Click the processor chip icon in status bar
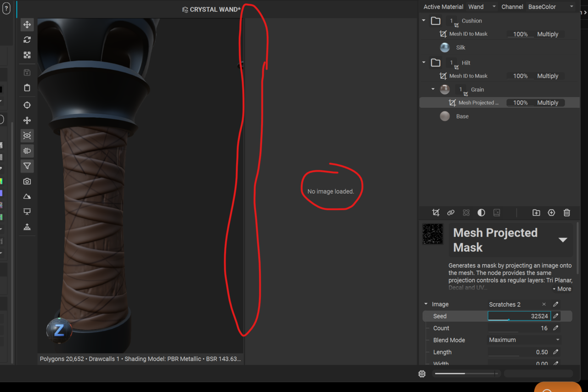This screenshot has height=392, width=588. pyautogui.click(x=422, y=374)
